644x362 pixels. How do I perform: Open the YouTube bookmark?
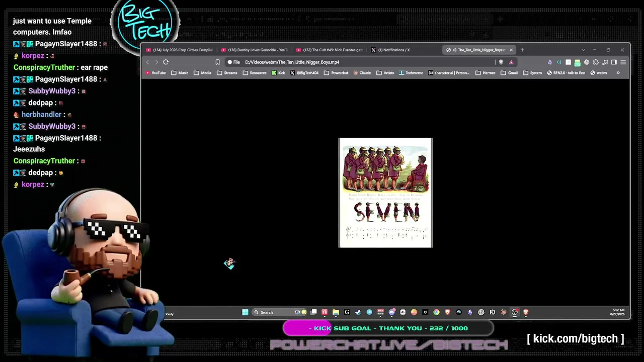155,73
